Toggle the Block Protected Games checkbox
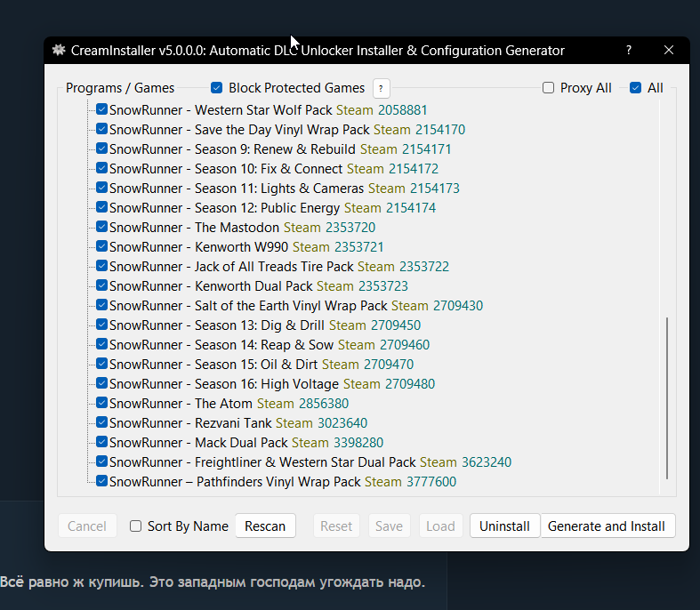 [x=216, y=87]
